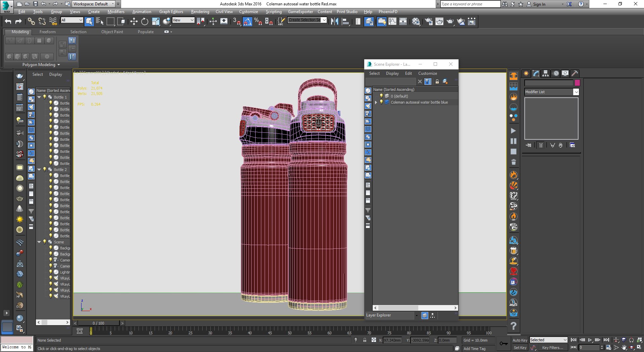Select the Select and Link chain tool
The image size is (644, 352).
(x=31, y=21)
